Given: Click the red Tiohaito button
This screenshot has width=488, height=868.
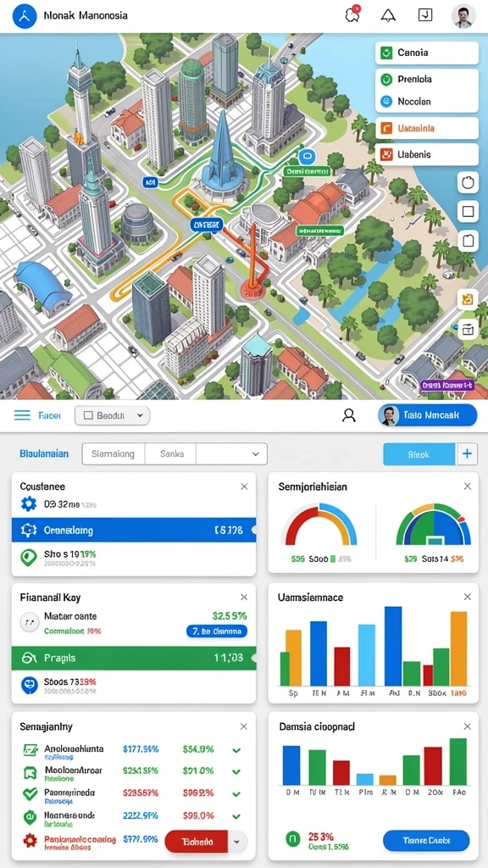Looking at the screenshot, I should (x=197, y=842).
